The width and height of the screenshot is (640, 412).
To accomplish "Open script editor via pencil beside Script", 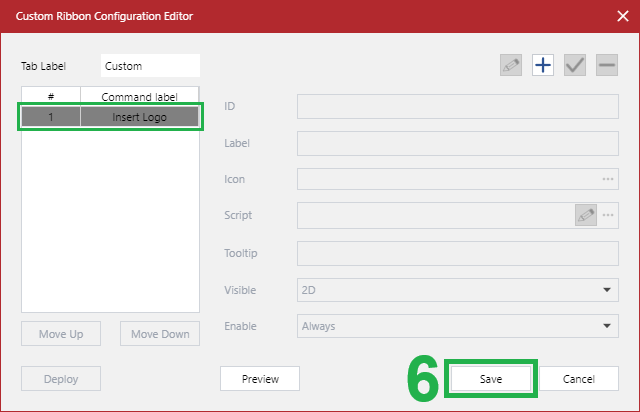I will [x=585, y=215].
